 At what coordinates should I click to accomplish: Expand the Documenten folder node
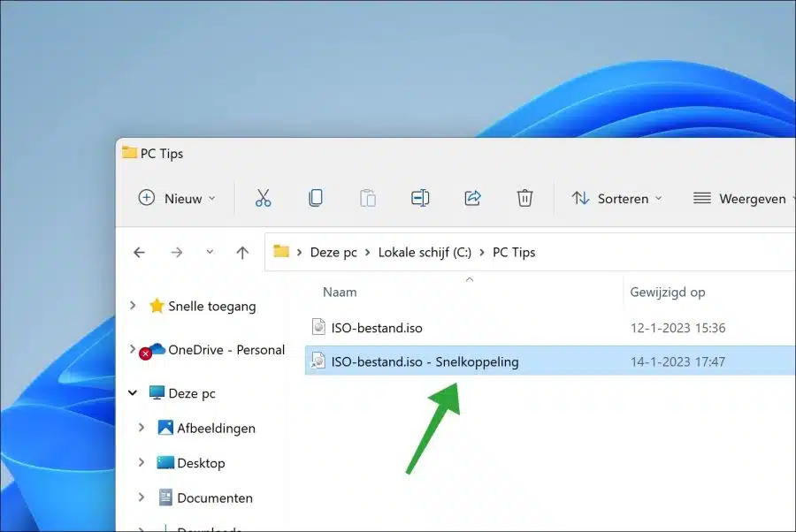point(142,498)
